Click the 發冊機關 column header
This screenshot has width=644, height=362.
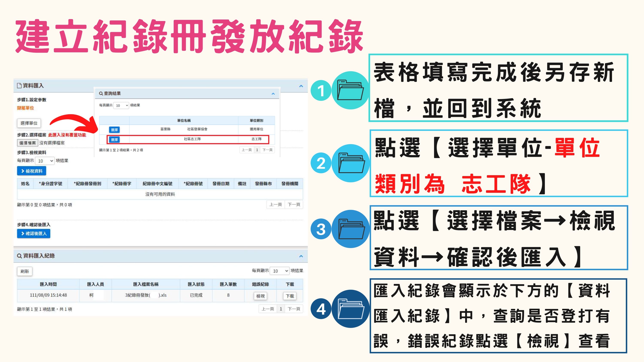pos(290,184)
